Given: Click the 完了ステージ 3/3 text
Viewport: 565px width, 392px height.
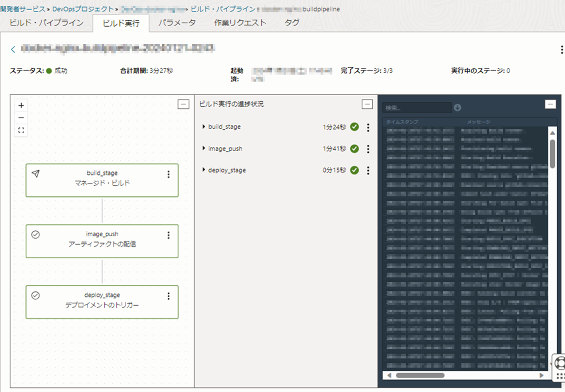Looking at the screenshot, I should click(x=367, y=70).
